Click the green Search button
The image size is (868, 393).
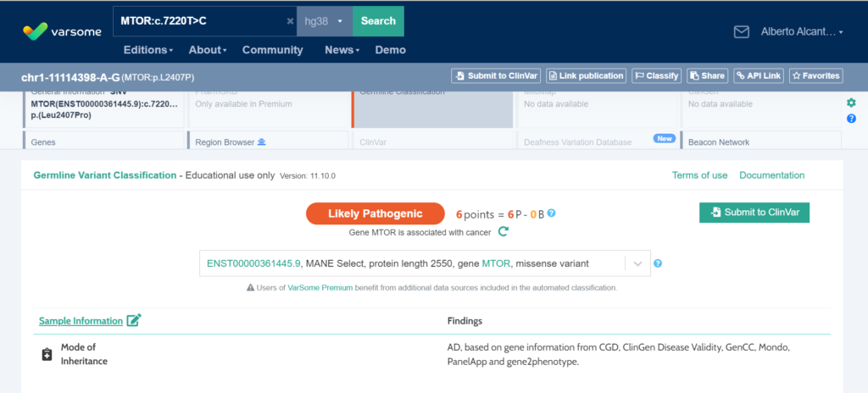(378, 21)
